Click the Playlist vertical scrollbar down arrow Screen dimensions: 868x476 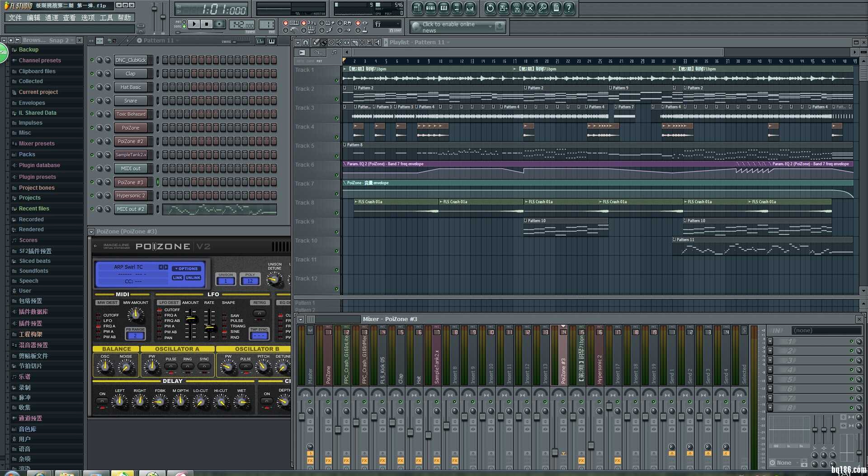863,291
